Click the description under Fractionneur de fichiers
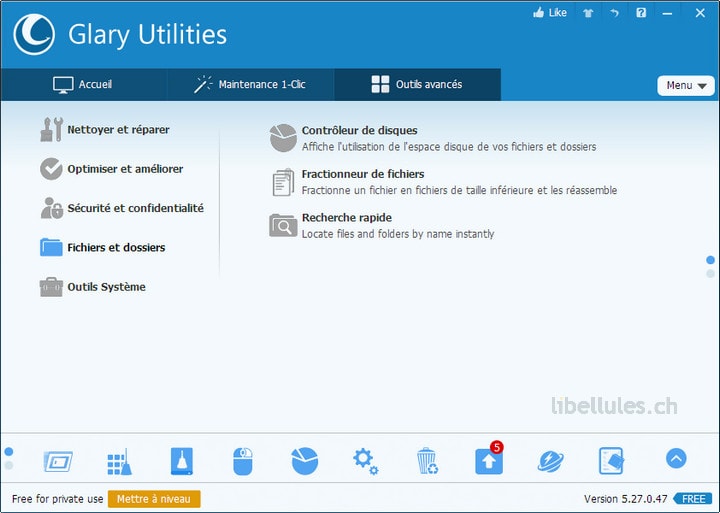 [459, 190]
